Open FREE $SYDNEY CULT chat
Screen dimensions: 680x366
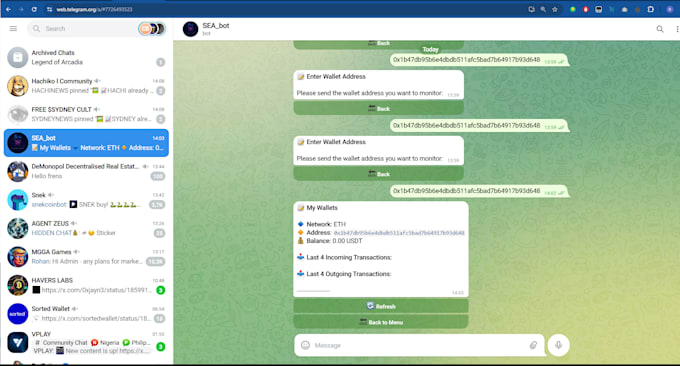[86, 114]
